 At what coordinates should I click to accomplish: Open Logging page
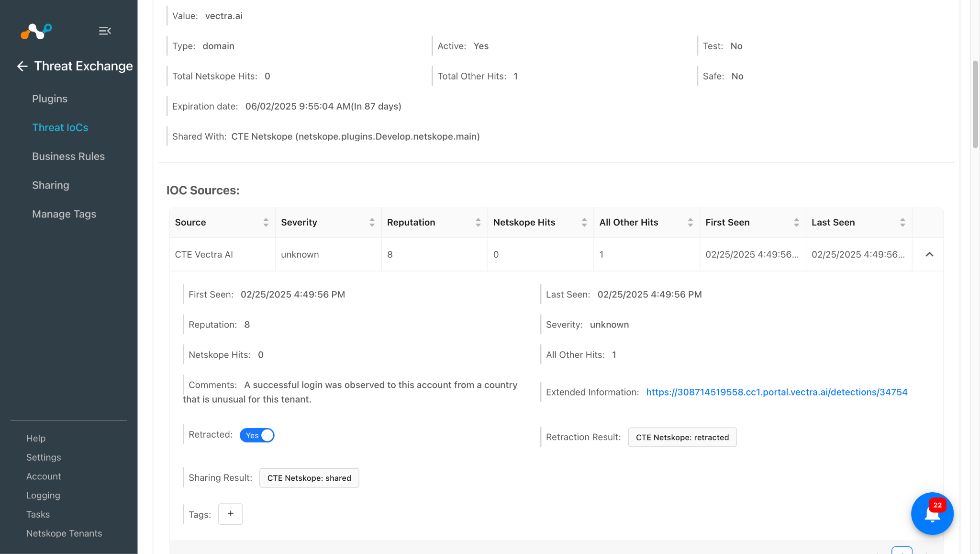[43, 495]
